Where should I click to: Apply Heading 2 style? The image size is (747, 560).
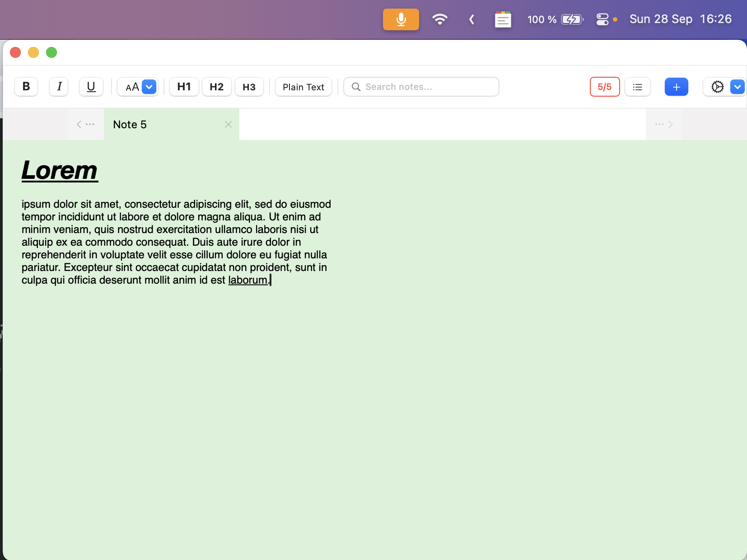coord(216,87)
